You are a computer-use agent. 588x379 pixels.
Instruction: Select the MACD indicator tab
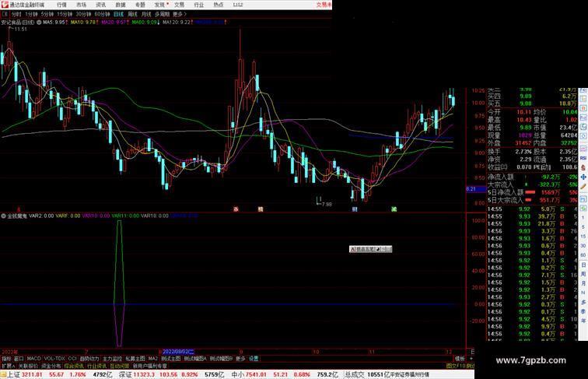[33, 359]
